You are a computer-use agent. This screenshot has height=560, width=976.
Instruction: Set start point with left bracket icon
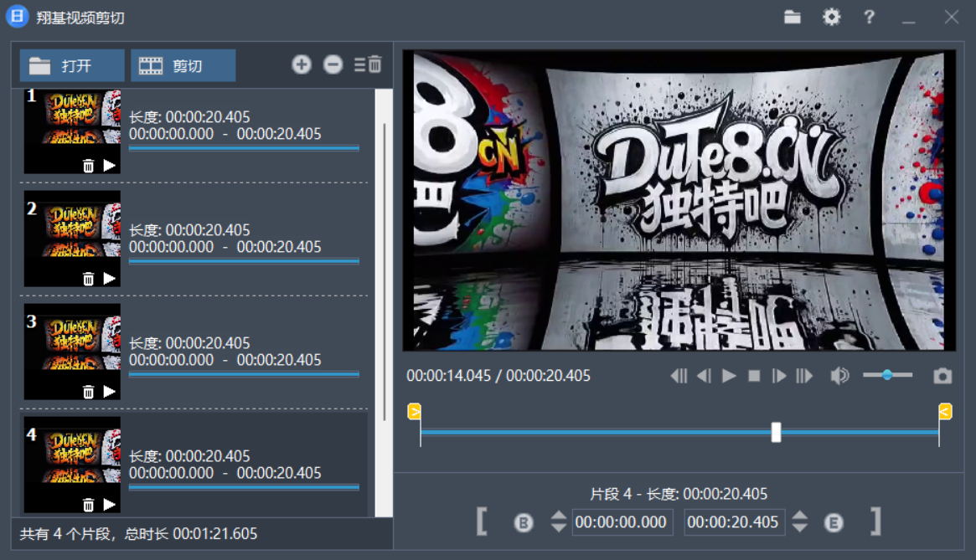481,521
